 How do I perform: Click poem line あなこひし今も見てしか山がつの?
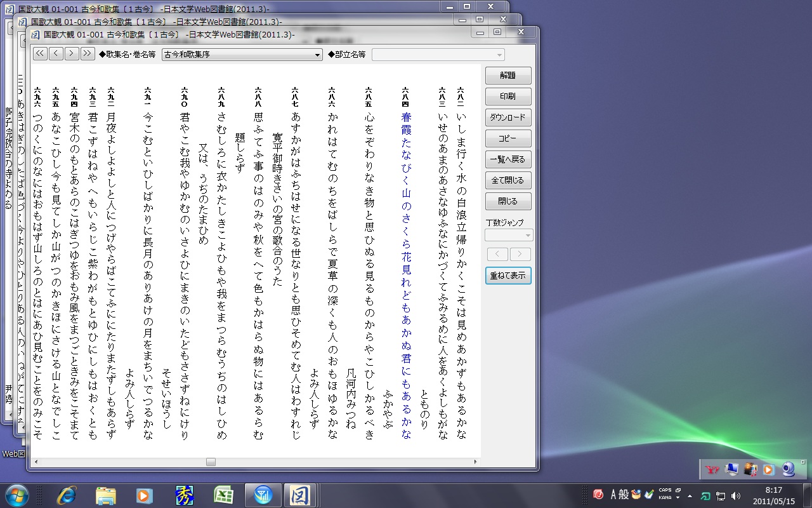(56, 276)
